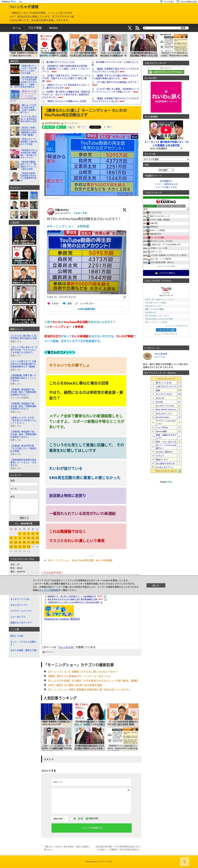198x868 pixels.
Task: Click the crown 'このブログに投票する' banner
Action: click(166, 273)
